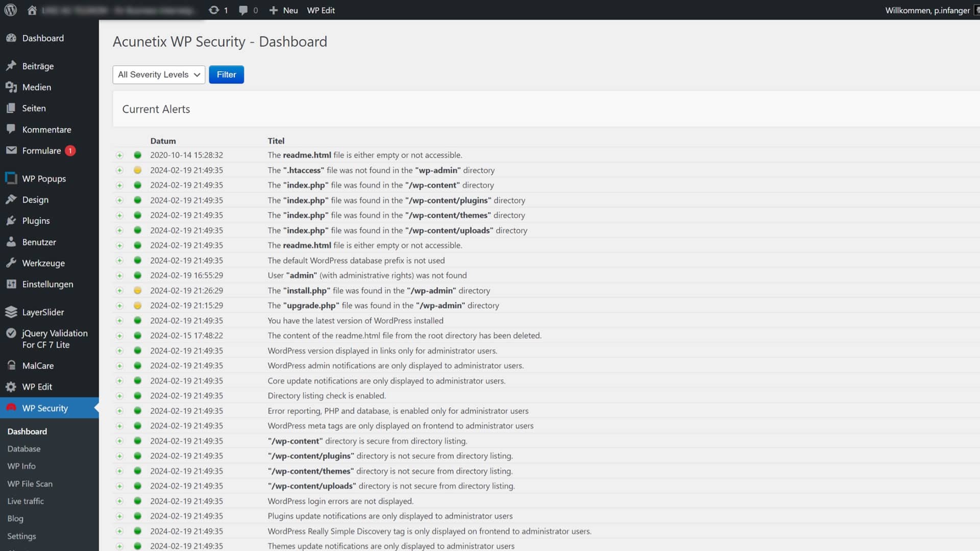Click Neu to add new content
The height and width of the screenshot is (551, 980).
tap(284, 10)
